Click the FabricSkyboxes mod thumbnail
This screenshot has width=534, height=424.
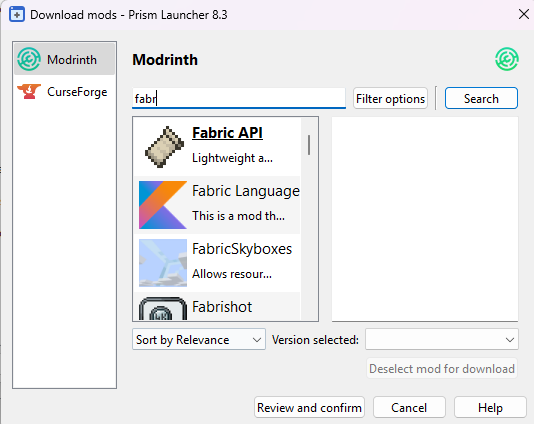point(163,263)
